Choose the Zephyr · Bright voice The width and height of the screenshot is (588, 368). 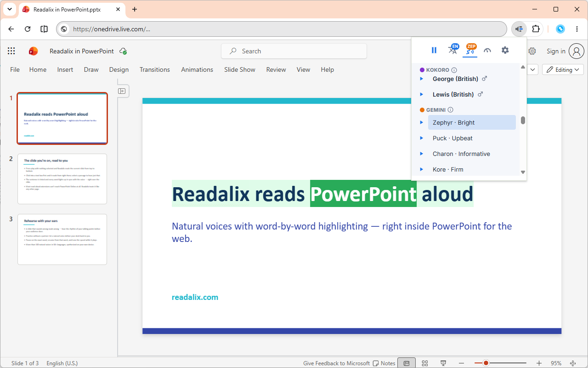pyautogui.click(x=472, y=122)
